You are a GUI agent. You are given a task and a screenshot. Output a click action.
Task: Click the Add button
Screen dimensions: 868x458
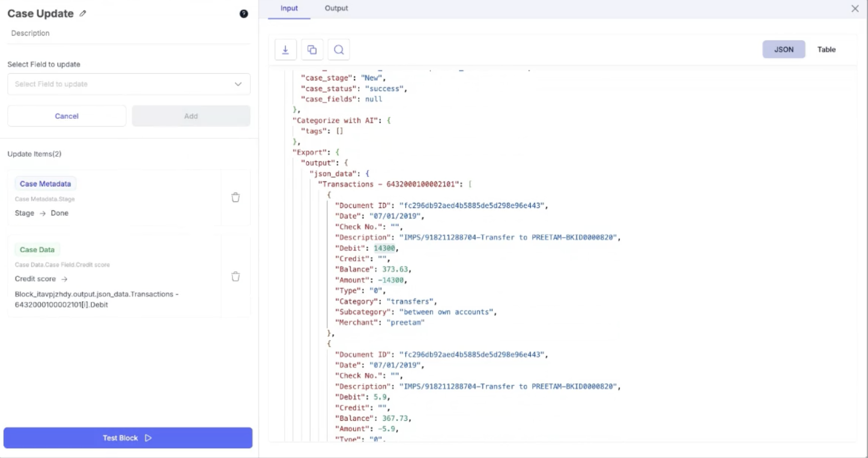point(191,116)
